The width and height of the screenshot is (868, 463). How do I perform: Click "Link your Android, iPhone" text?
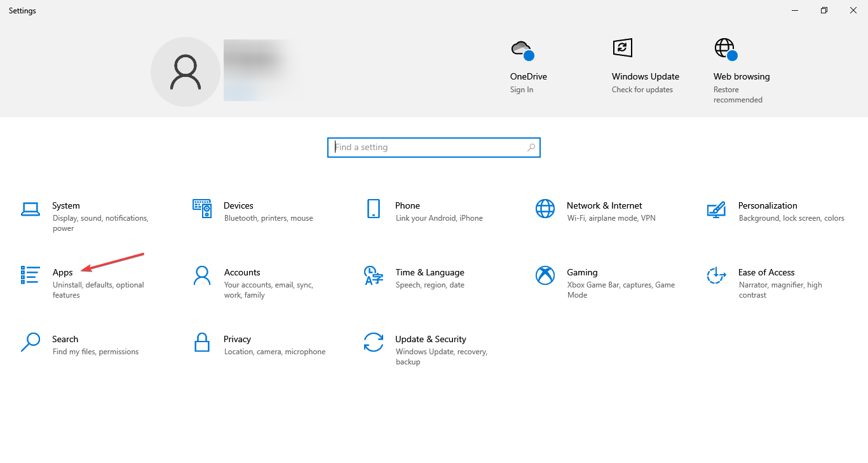tap(439, 218)
